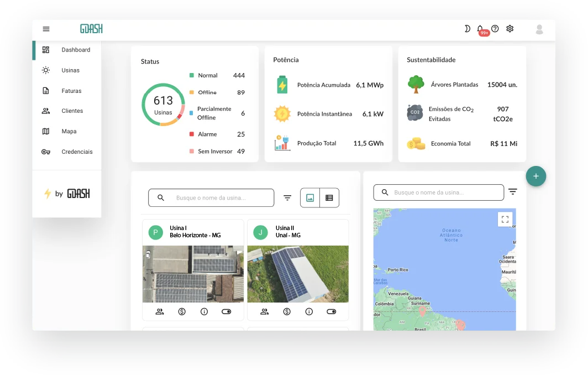Open the user profile avatar menu
Image resolution: width=588 pixels, height=375 pixels.
[539, 29]
